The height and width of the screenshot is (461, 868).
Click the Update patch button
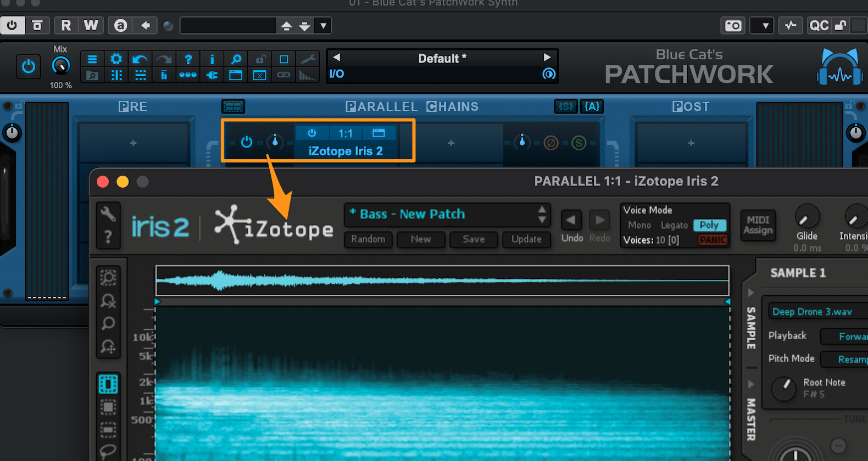click(x=526, y=239)
